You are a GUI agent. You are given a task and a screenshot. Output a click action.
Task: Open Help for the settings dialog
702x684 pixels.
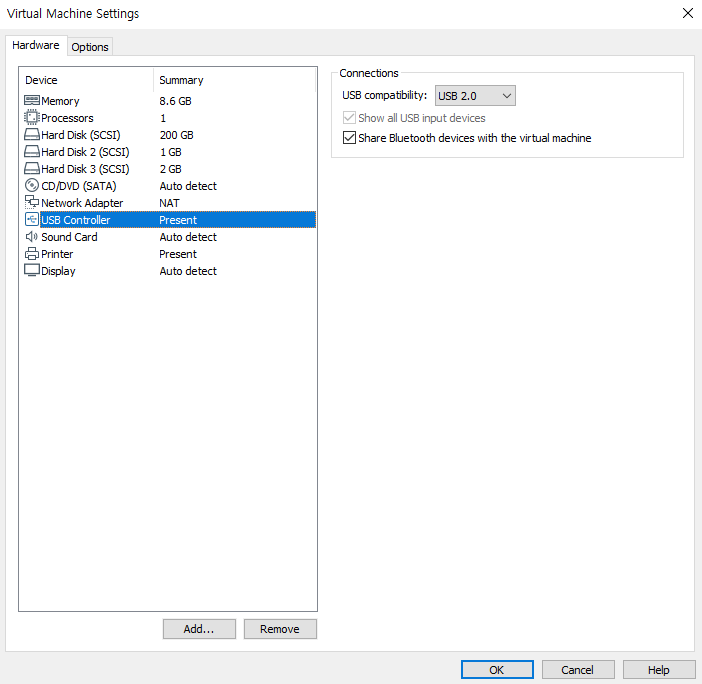pos(659,670)
